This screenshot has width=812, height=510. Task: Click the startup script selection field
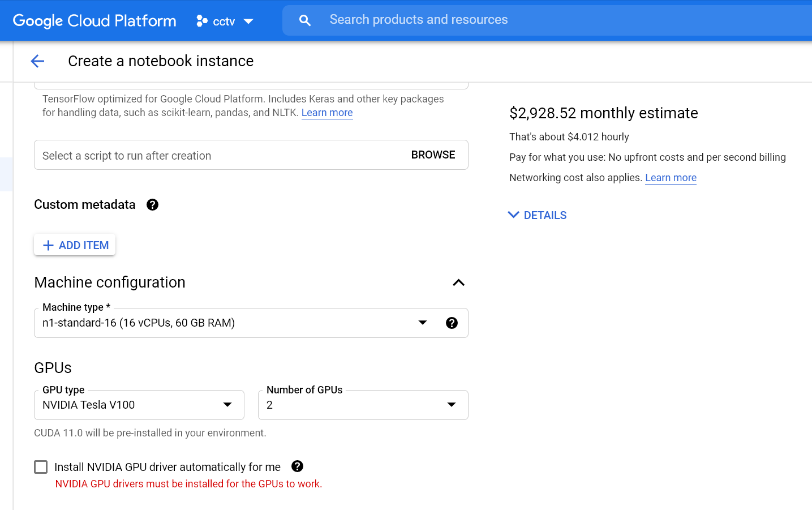point(251,155)
